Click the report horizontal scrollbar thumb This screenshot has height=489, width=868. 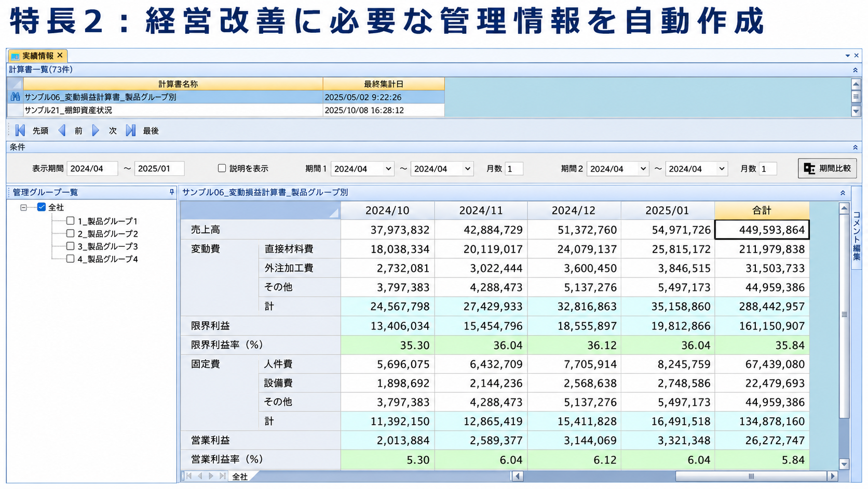[x=751, y=476]
